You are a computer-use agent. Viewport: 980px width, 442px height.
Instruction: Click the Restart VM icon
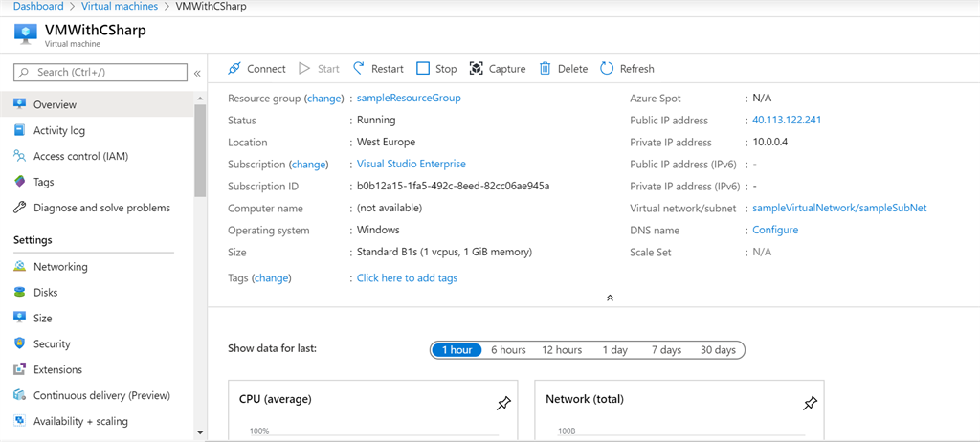(359, 69)
